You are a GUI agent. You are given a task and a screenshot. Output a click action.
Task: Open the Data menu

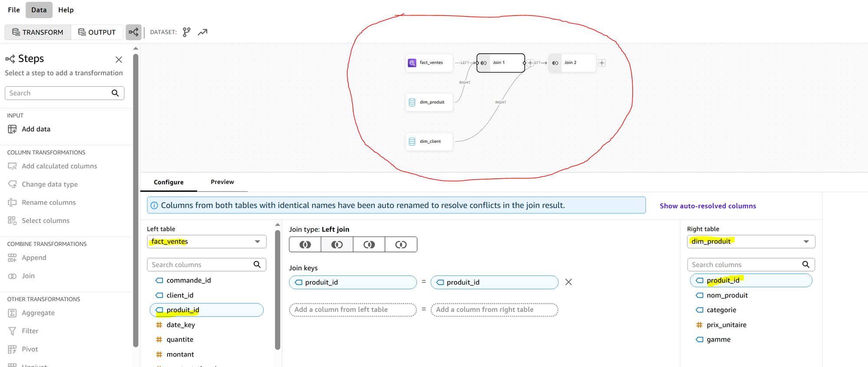39,10
